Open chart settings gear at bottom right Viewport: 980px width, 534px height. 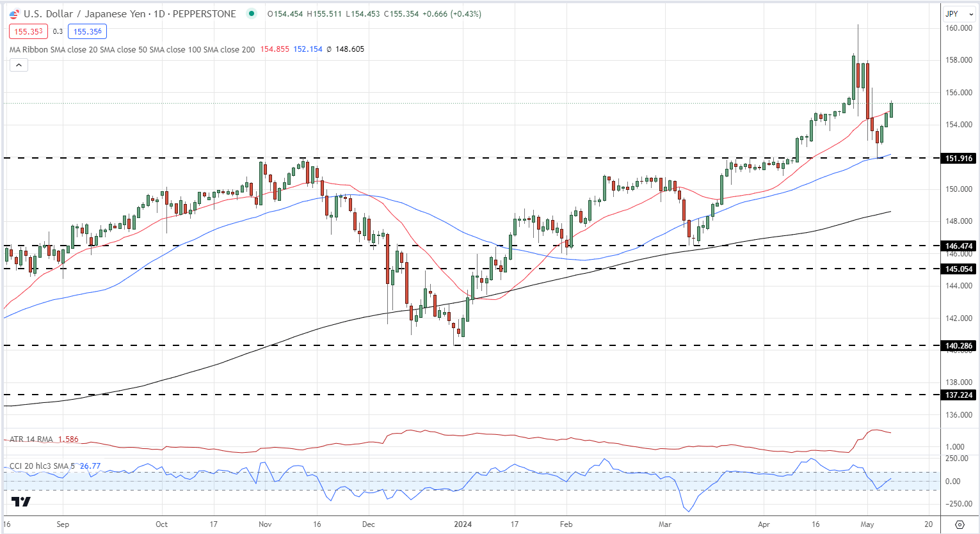960,524
